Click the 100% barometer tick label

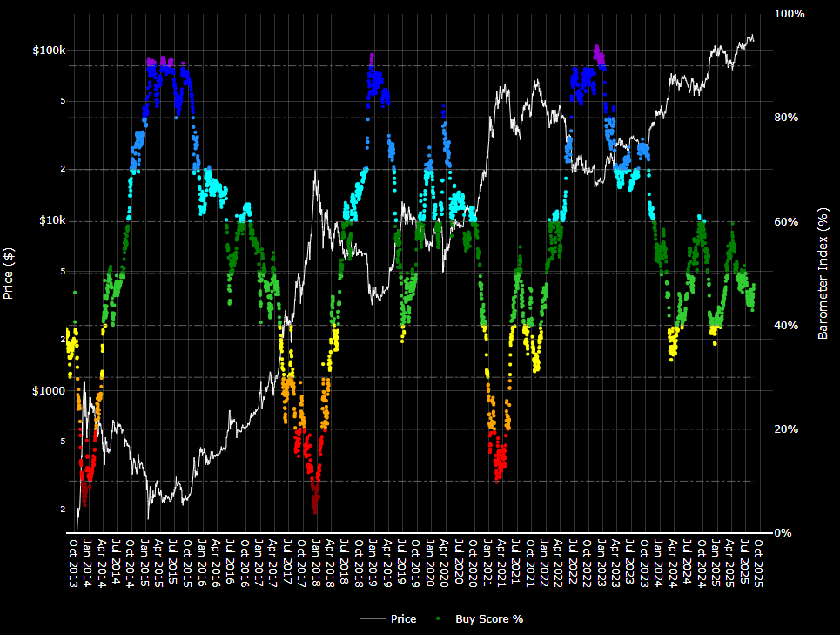[x=790, y=14]
